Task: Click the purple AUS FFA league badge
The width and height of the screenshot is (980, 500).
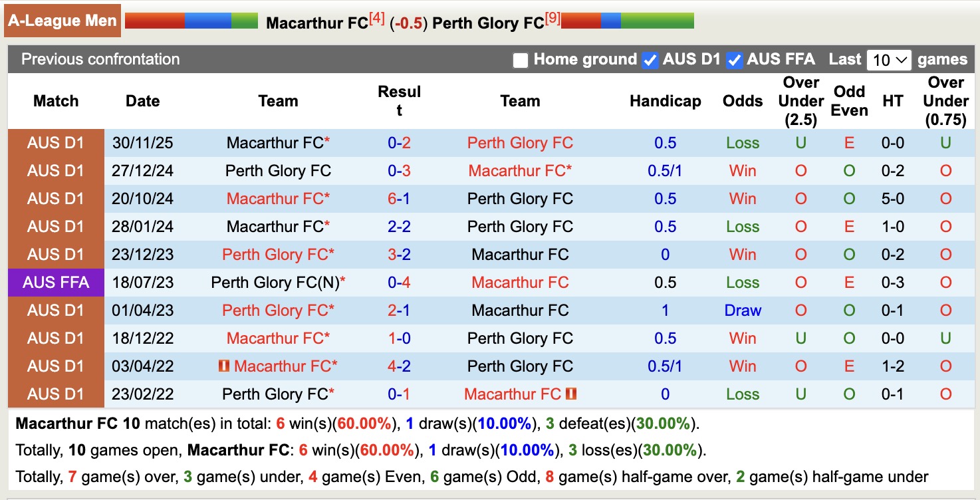Action: (x=56, y=282)
